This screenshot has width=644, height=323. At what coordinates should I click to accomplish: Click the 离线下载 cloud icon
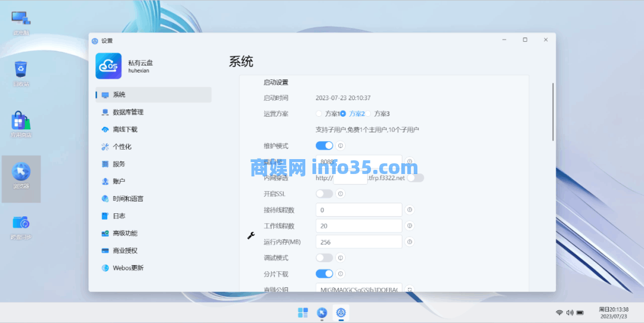(x=105, y=129)
